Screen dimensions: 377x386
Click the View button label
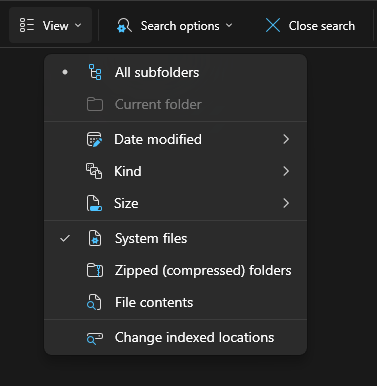[x=56, y=26]
